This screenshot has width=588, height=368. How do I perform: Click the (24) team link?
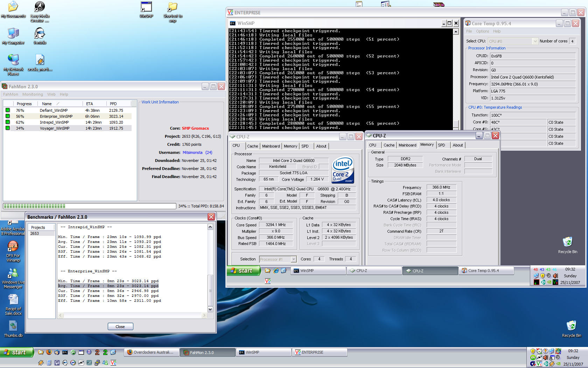209,152
